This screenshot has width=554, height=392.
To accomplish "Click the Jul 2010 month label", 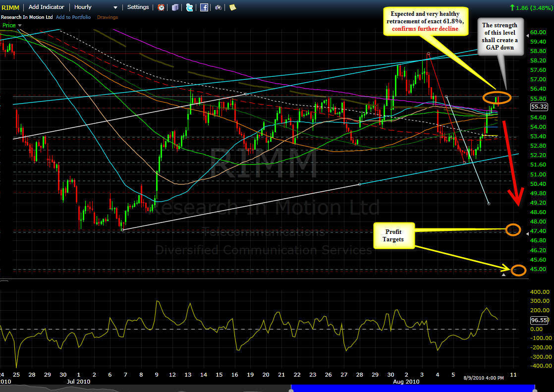I will point(78,382).
